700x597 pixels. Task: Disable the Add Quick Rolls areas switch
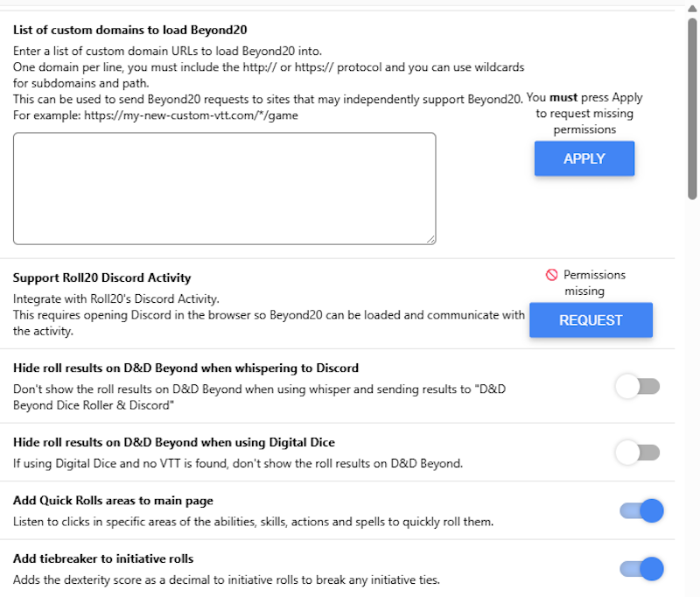coord(641,510)
